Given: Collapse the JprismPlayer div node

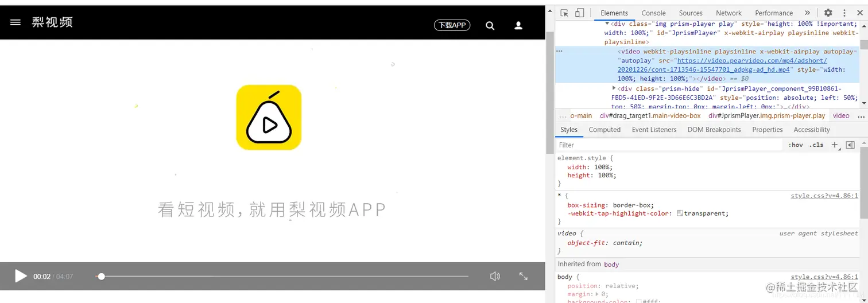Looking at the screenshot, I should point(607,24).
